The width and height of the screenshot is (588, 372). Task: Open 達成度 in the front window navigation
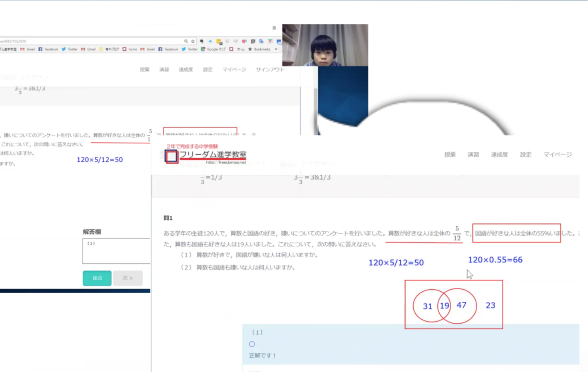click(x=499, y=155)
